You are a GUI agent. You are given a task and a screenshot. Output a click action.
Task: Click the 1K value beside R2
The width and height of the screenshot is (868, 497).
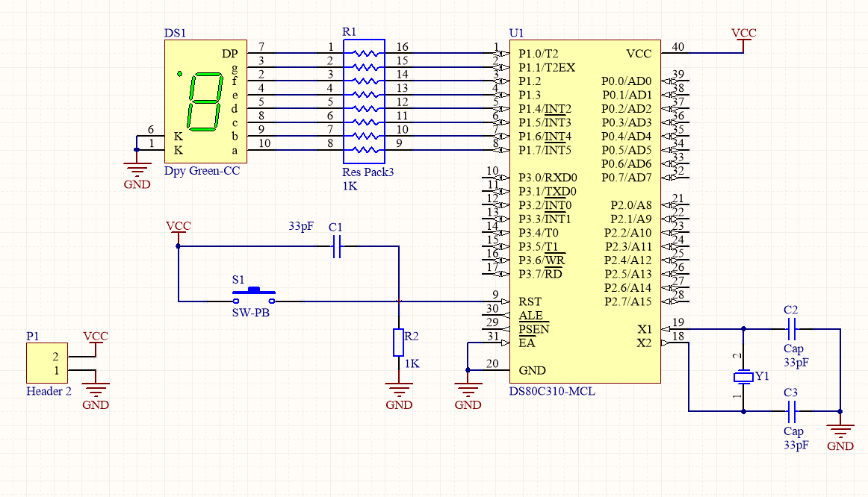[x=412, y=363]
